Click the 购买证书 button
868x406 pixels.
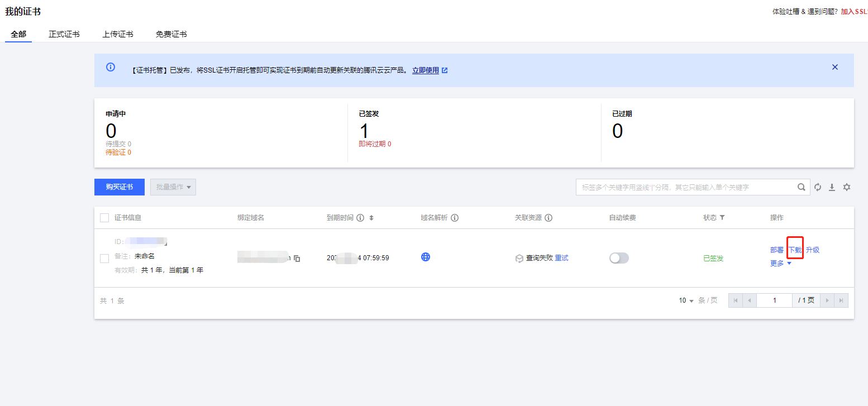tap(120, 187)
